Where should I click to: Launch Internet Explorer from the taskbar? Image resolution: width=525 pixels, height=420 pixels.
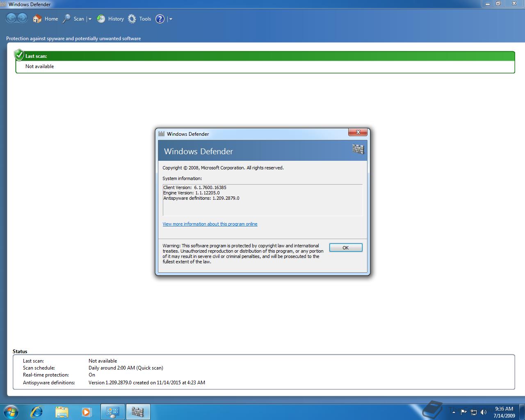point(37,412)
